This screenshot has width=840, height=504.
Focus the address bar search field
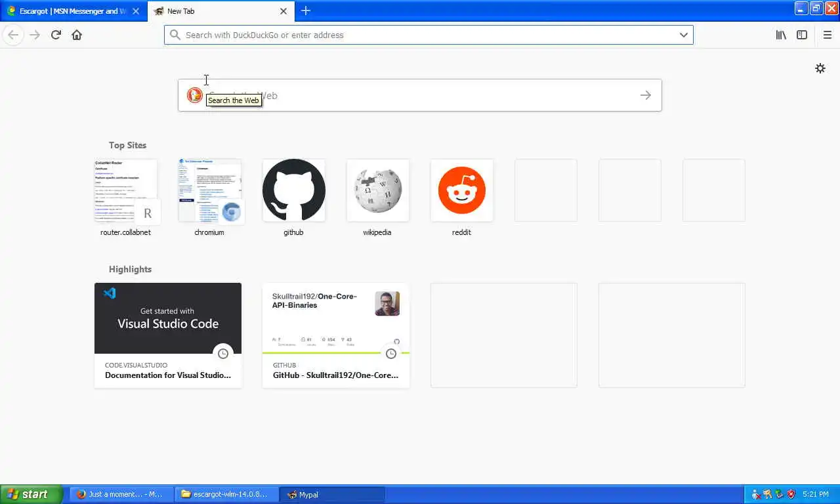tap(429, 35)
